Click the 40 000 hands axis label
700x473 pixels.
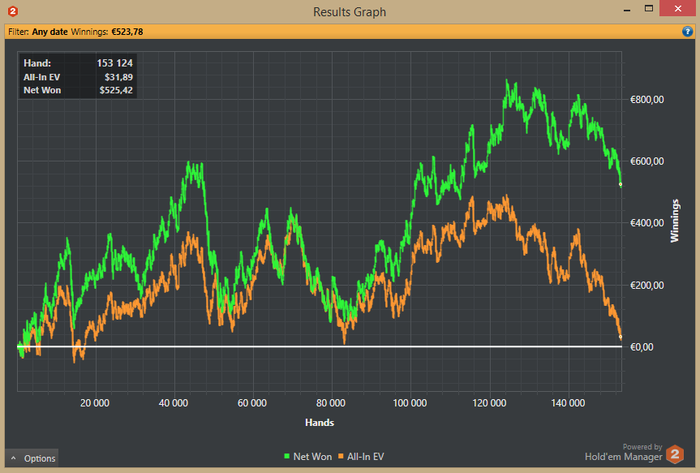(x=173, y=403)
